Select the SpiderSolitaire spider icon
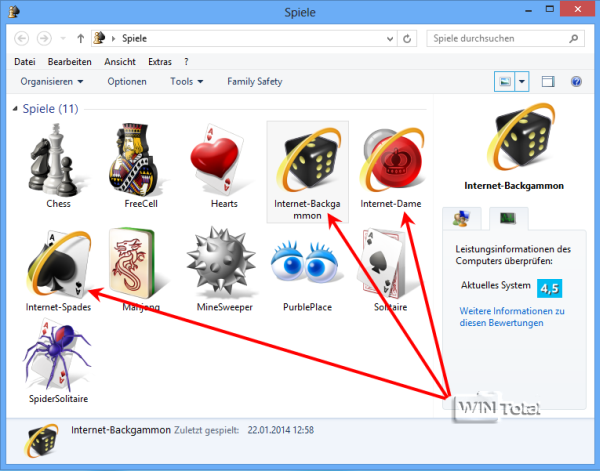The image size is (600, 471). pos(57,354)
